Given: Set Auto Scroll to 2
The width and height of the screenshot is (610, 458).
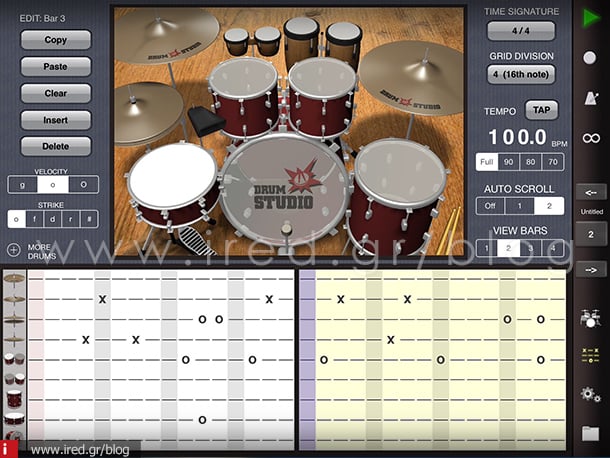Looking at the screenshot, I should point(549,206).
